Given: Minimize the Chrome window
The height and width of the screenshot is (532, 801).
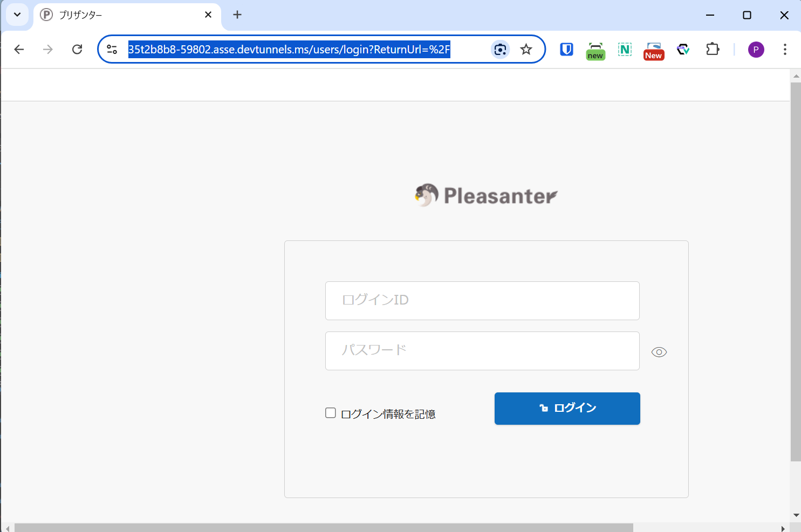Looking at the screenshot, I should point(710,15).
